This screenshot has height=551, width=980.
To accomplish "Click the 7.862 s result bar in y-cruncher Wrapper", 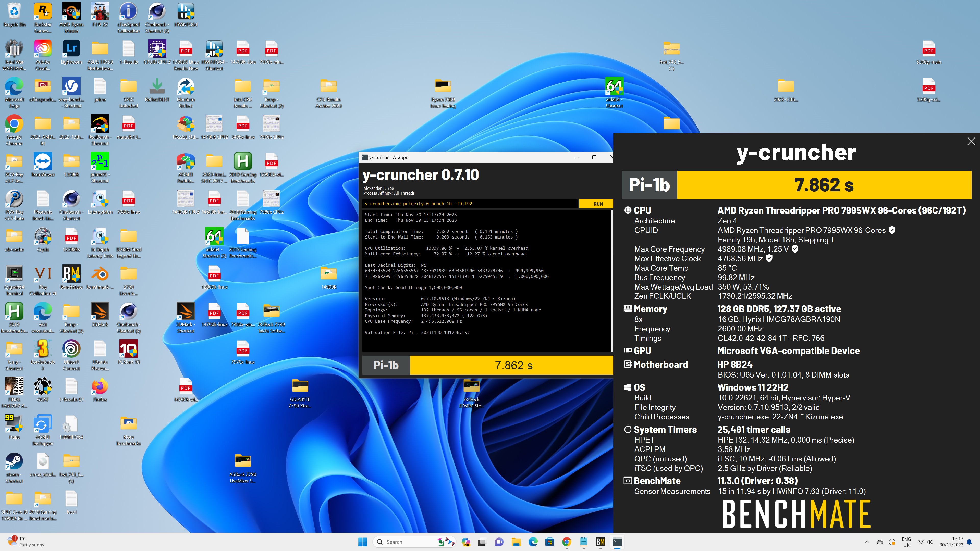I will click(512, 366).
